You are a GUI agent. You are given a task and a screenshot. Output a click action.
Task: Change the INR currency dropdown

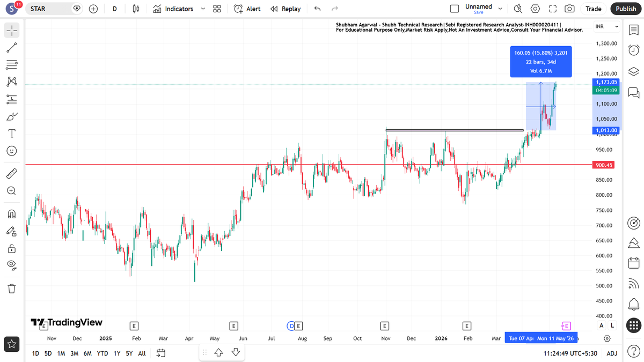coord(607,27)
